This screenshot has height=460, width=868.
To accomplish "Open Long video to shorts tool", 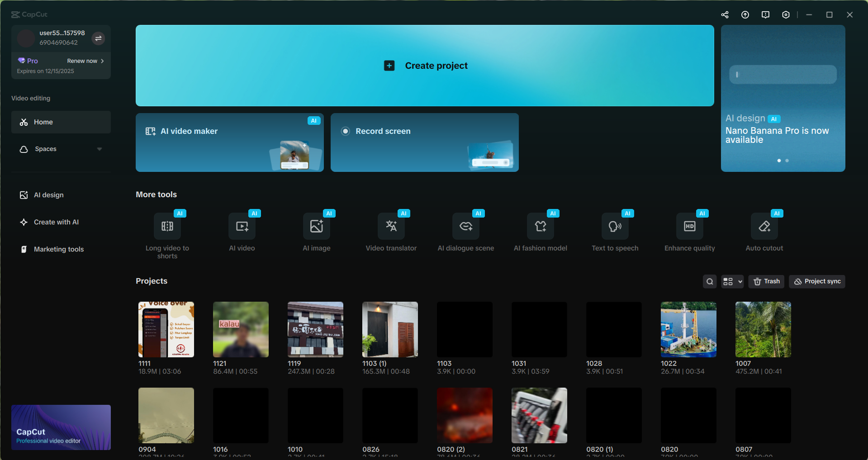I will click(x=167, y=226).
